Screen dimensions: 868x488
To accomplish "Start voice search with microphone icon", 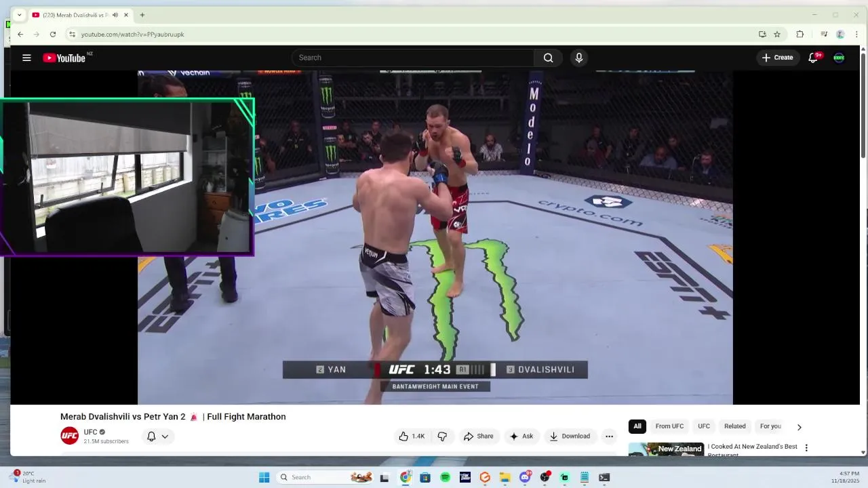I will (578, 58).
